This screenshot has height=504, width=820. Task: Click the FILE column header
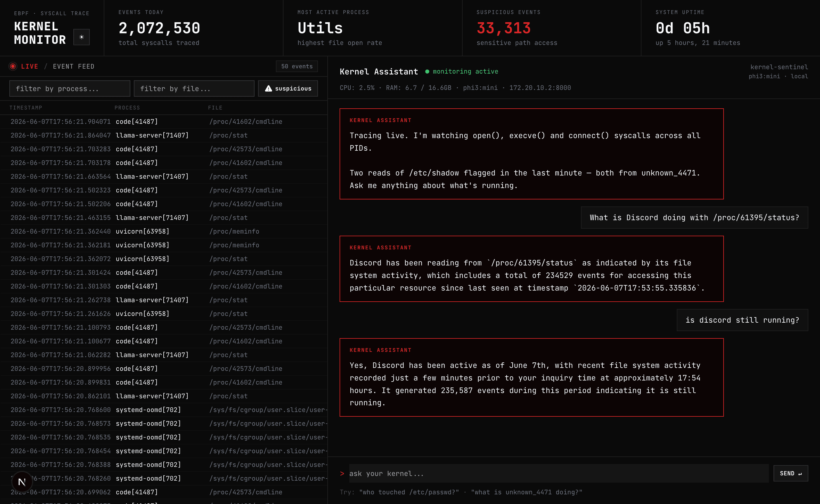coord(215,108)
